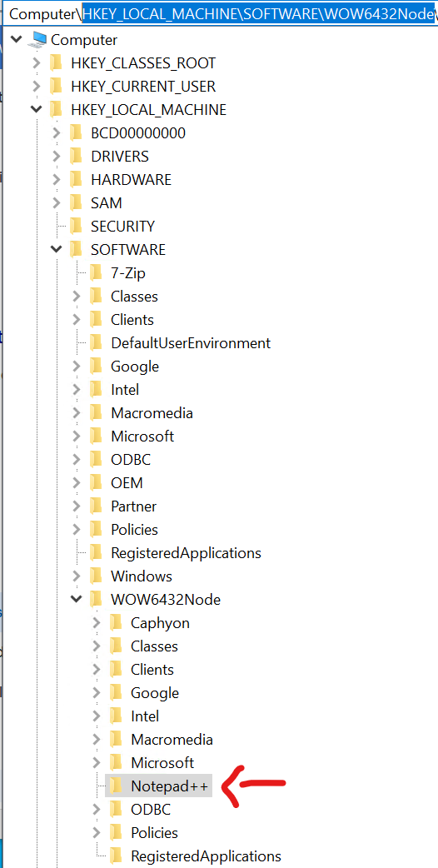Click the OEM folder icon
Viewport: 438px width, 868px height.
[x=97, y=482]
